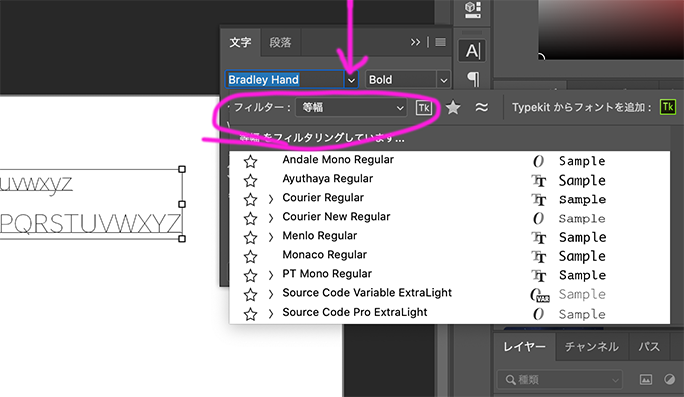Click OpenType icon for Andale Mono

(538, 161)
